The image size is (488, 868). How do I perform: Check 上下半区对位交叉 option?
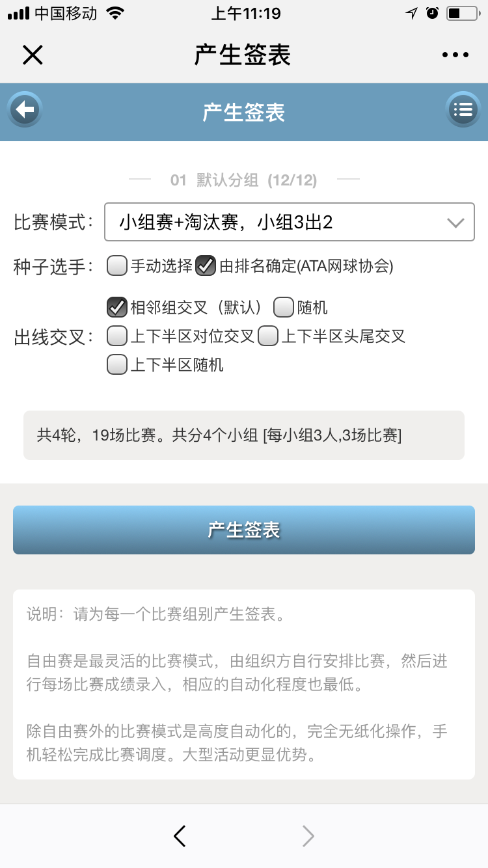click(x=117, y=336)
